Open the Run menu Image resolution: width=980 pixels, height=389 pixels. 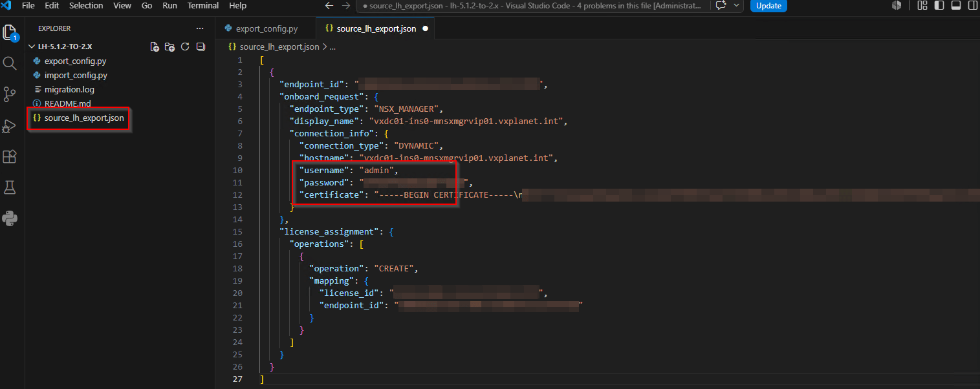[169, 6]
